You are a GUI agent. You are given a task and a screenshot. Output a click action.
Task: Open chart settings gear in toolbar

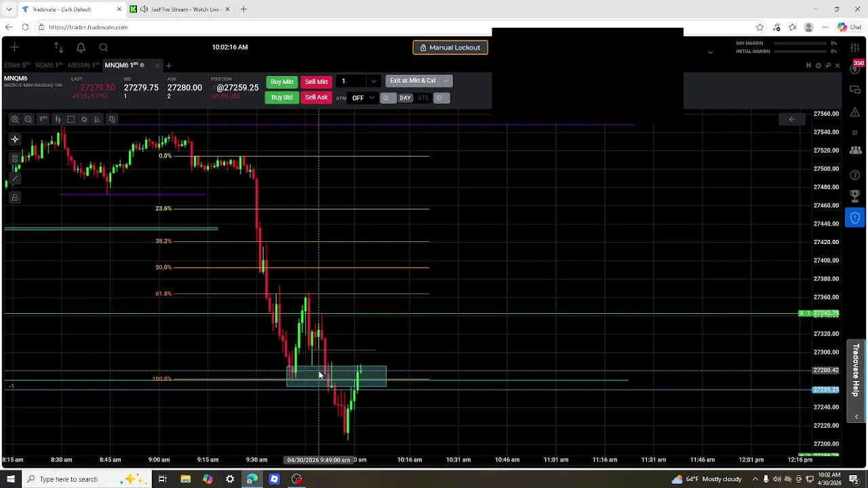[84, 119]
